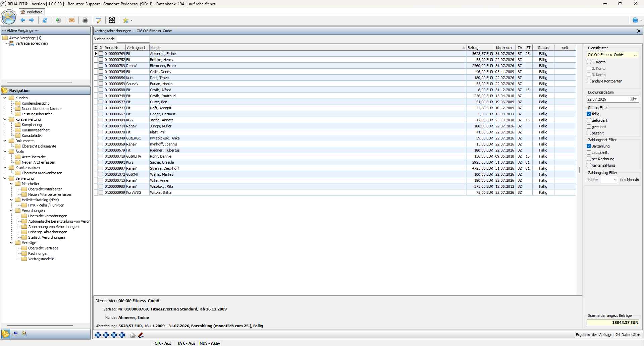Sort by the Betrag column header

click(x=480, y=48)
